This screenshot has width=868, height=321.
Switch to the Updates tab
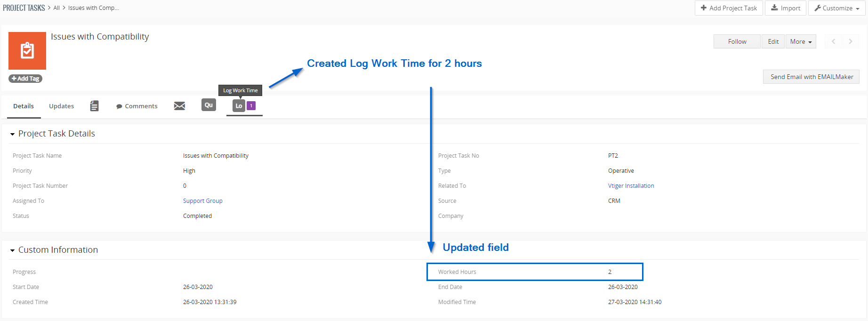(x=61, y=106)
